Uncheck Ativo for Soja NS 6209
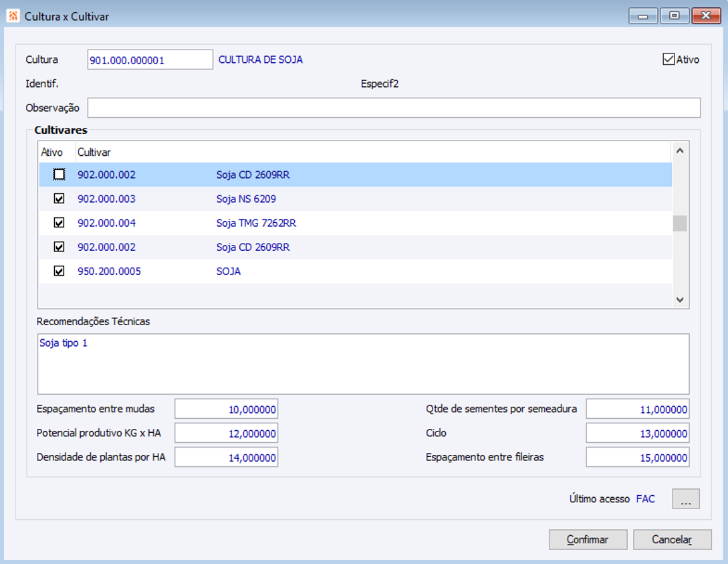The width and height of the screenshot is (728, 564). [x=59, y=199]
